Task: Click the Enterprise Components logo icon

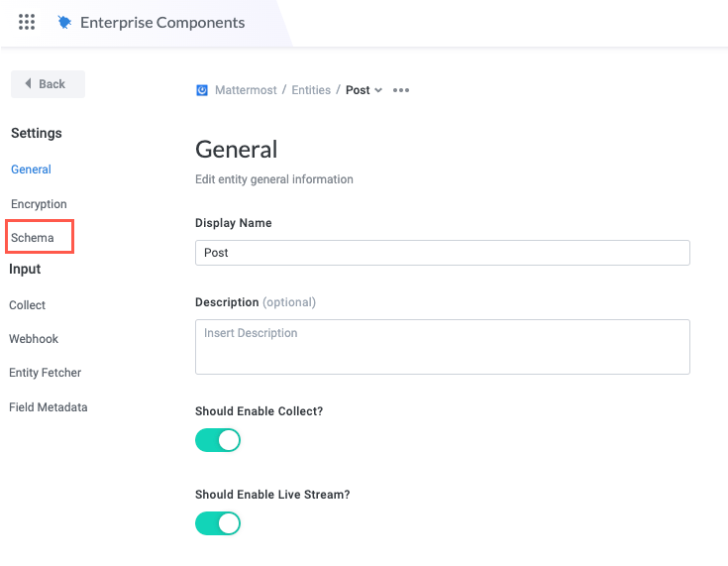Action: coord(65,22)
